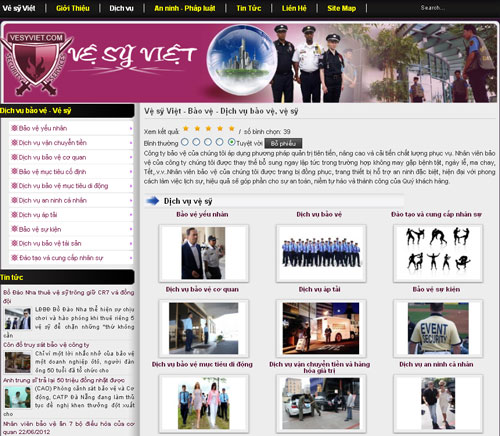Viewport: 500px width, 436px height.
Task: Open sidebar link Dịch vụ an ninh cá nhân
Action: (53, 200)
